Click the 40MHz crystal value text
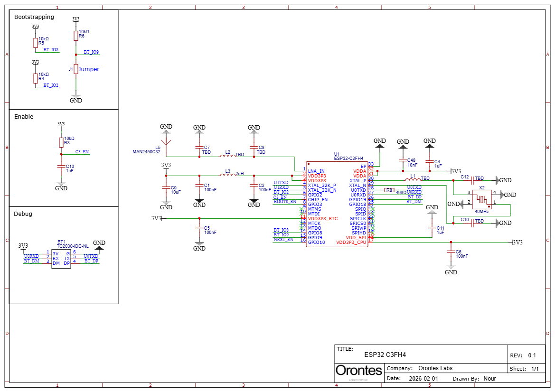The height and width of the screenshot is (392, 555). coord(482,212)
